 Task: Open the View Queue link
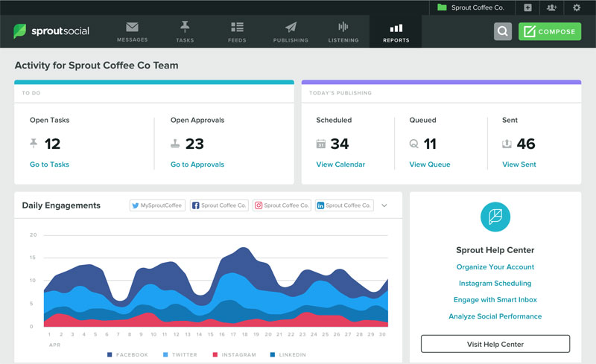point(430,165)
